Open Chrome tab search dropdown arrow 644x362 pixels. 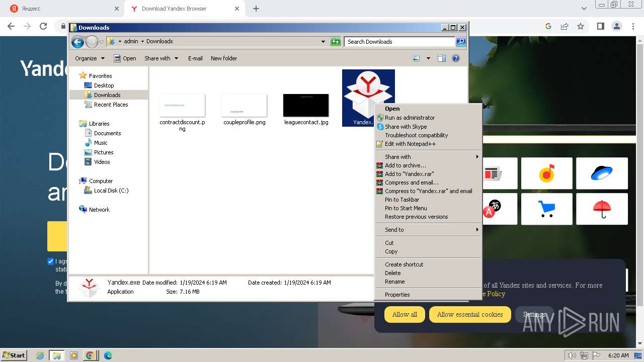584,9
